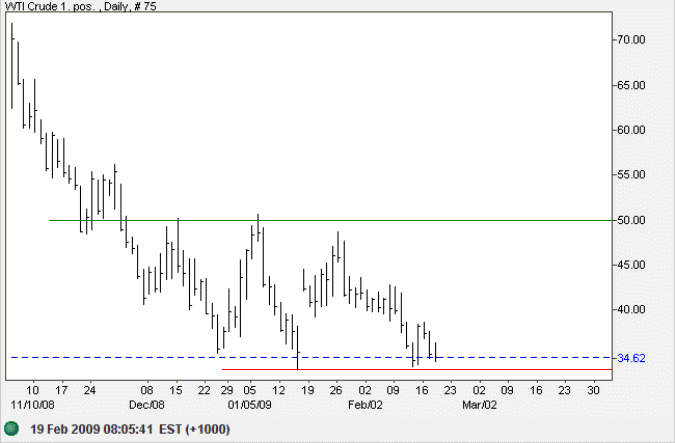Click the 65.00 price axis label
Viewport: 675px width, 443px height.
[631, 85]
